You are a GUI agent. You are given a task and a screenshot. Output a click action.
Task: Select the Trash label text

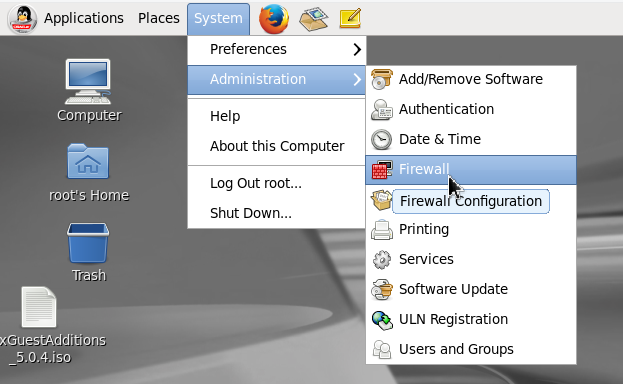coord(89,275)
